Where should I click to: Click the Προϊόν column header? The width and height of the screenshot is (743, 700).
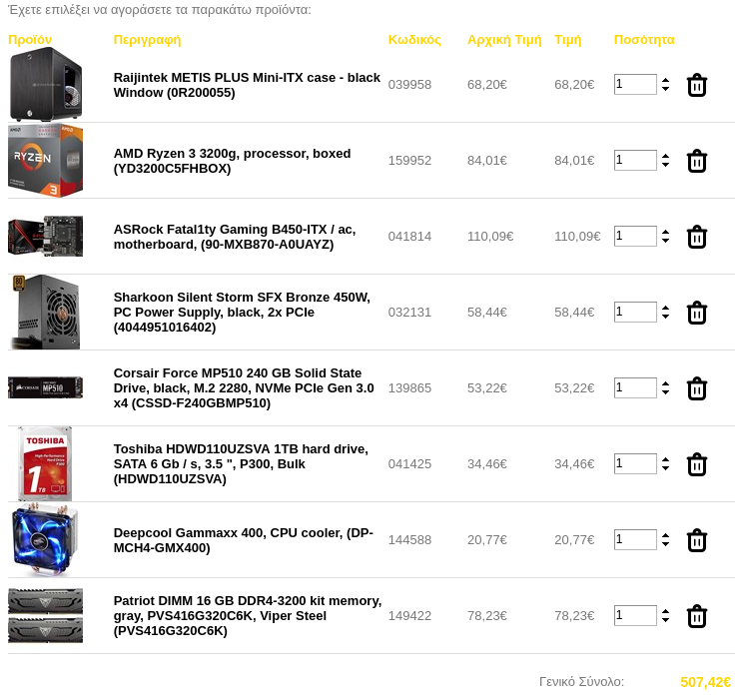point(30,40)
